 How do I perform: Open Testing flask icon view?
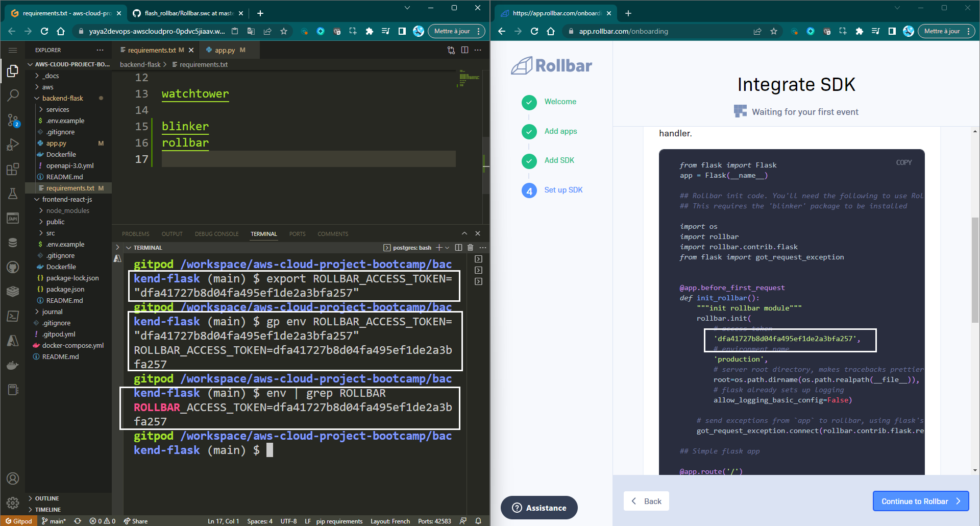pyautogui.click(x=13, y=194)
